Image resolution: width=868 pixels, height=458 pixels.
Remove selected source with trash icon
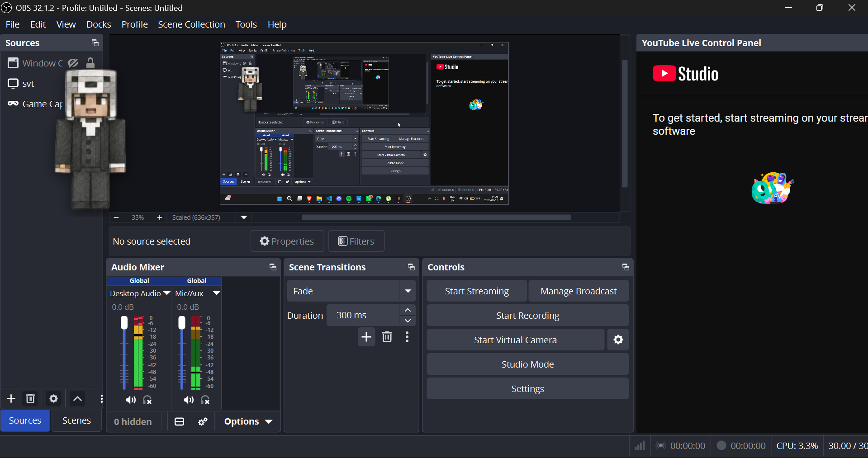tap(30, 399)
